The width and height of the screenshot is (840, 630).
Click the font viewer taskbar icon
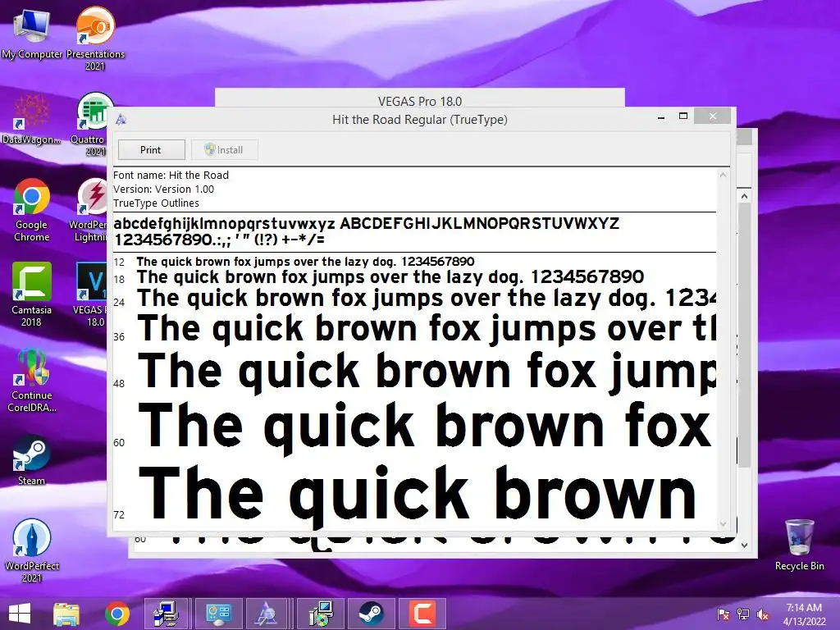point(268,614)
